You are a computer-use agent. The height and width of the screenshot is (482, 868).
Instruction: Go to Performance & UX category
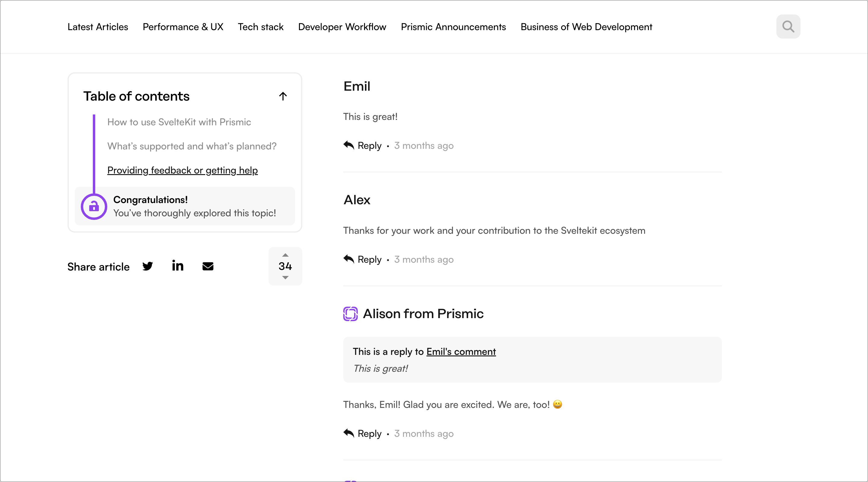coord(183,27)
